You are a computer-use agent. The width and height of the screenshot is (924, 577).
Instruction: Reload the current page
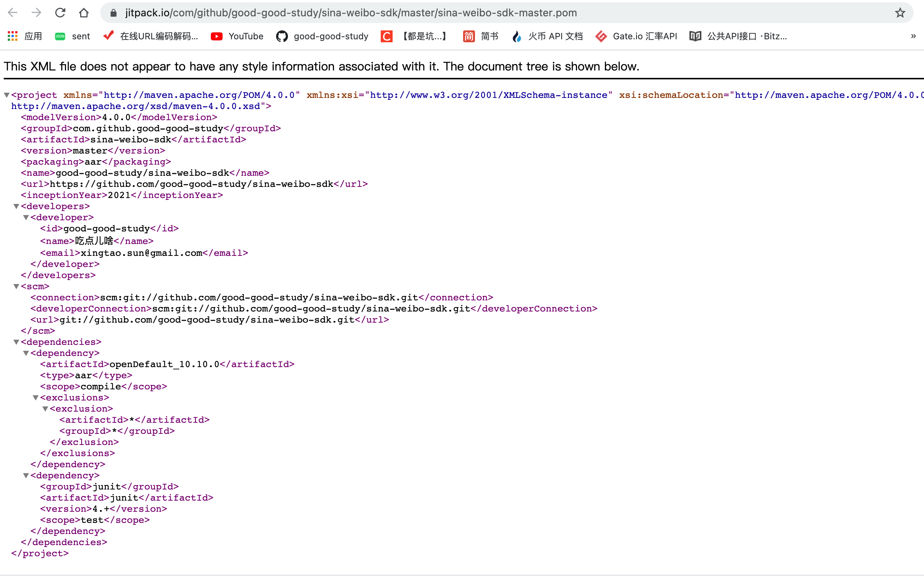pos(60,13)
